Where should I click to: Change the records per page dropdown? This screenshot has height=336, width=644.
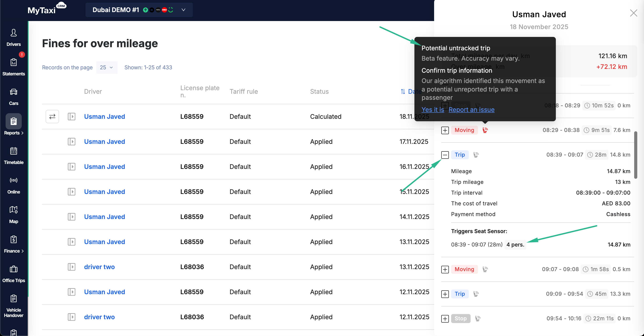coord(107,68)
